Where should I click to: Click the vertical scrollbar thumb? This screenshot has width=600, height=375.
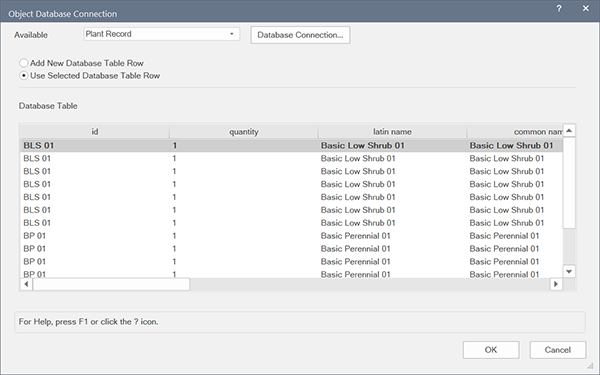click(x=569, y=183)
